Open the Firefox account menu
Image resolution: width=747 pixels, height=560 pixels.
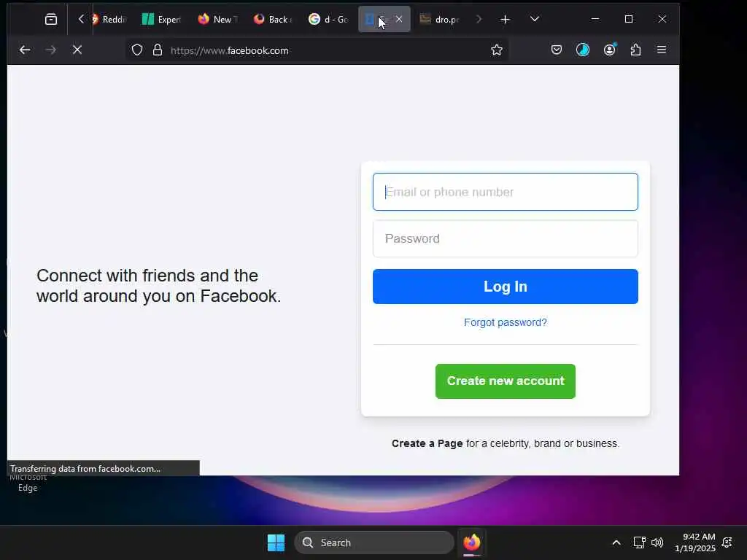(609, 50)
